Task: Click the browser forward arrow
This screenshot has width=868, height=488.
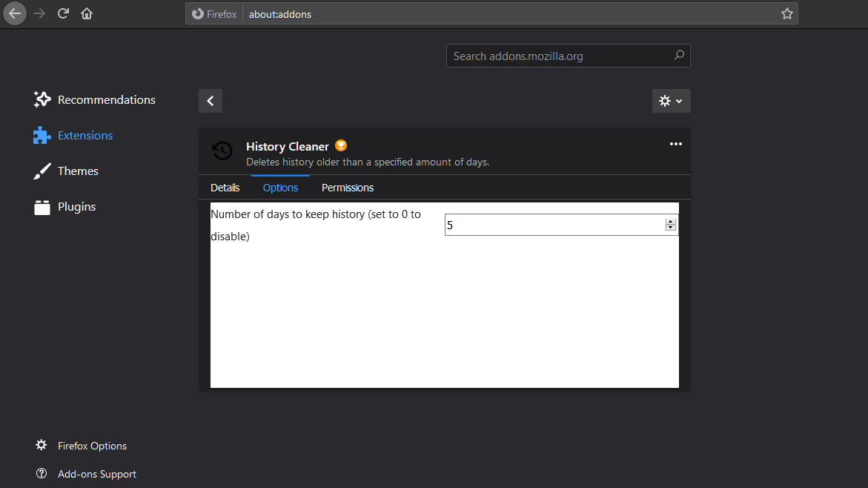Action: [39, 13]
